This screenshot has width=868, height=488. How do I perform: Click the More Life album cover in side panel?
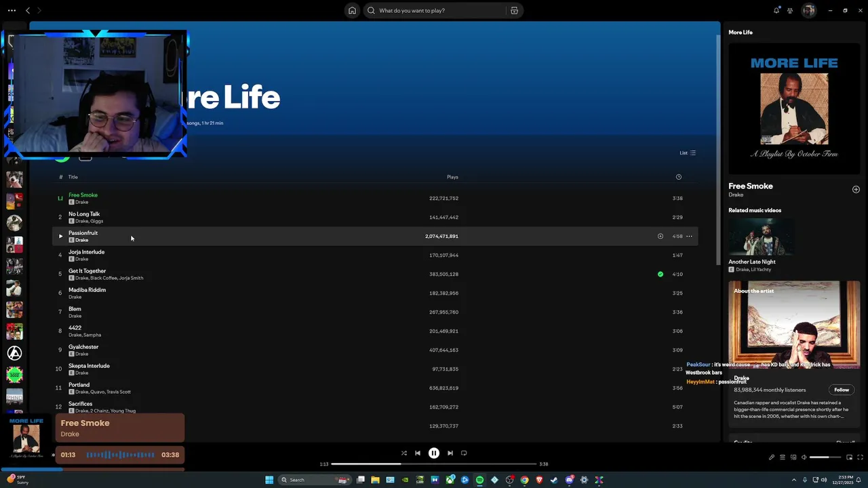tap(794, 108)
